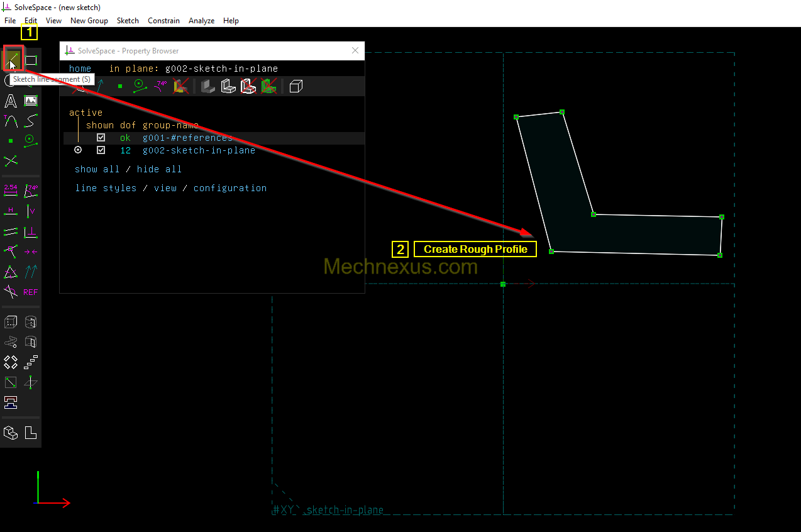The width and height of the screenshot is (801, 532).
Task: Close the Property Browser window
Action: click(355, 51)
